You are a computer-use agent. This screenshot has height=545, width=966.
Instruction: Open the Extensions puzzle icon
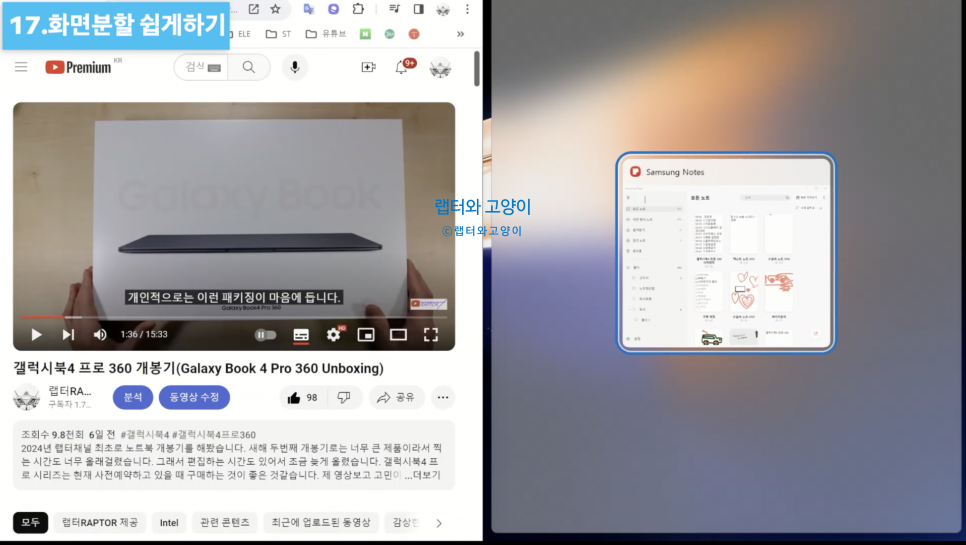pyautogui.click(x=358, y=9)
